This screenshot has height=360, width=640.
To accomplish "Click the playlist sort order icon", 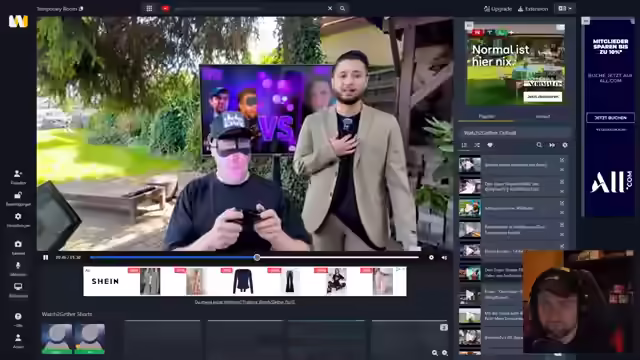I will [x=464, y=145].
